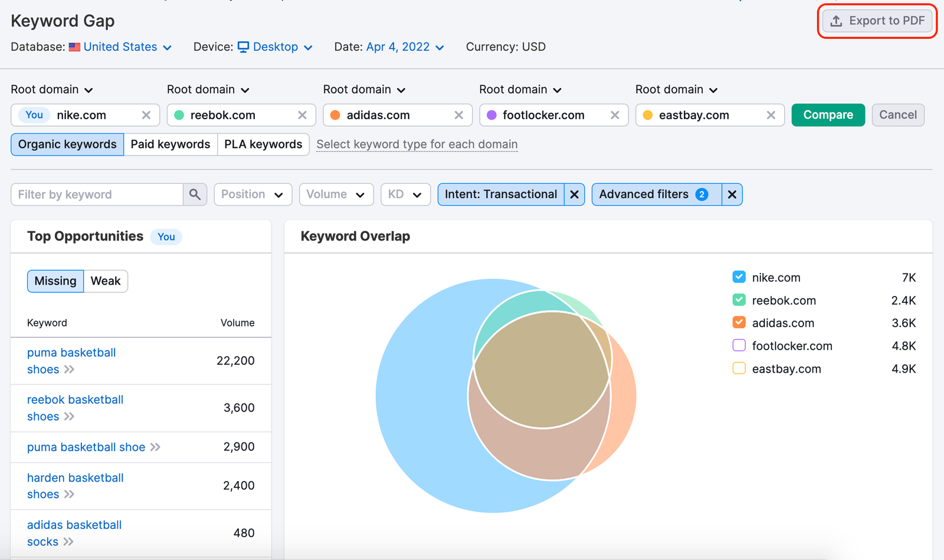Click the green Compare button
944x560 pixels.
(x=828, y=115)
